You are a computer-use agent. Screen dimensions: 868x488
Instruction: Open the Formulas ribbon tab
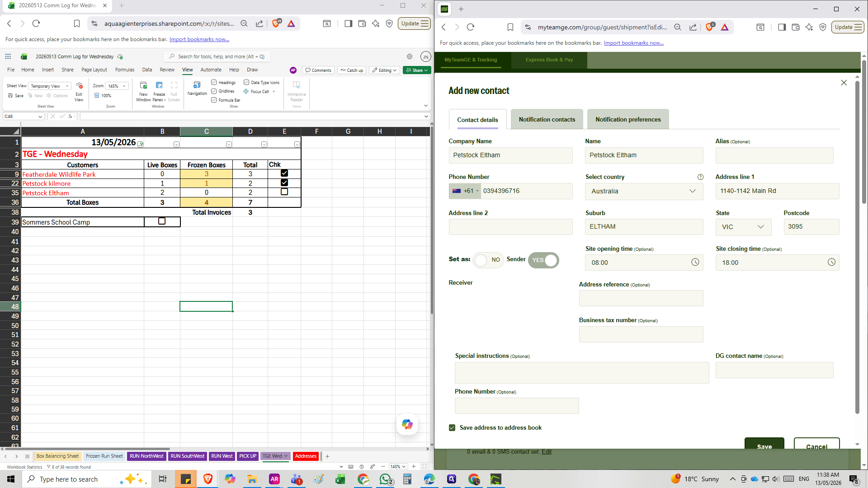click(125, 70)
